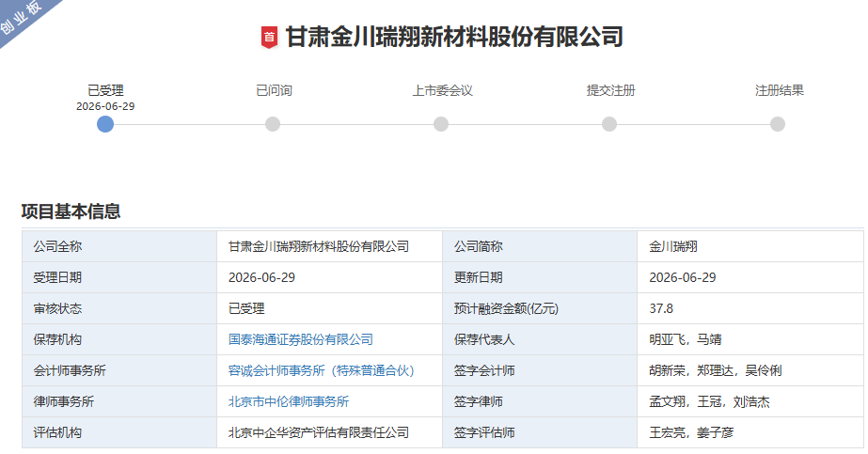Click the 金川瑞翔 company abbreviation cell

[x=750, y=246]
